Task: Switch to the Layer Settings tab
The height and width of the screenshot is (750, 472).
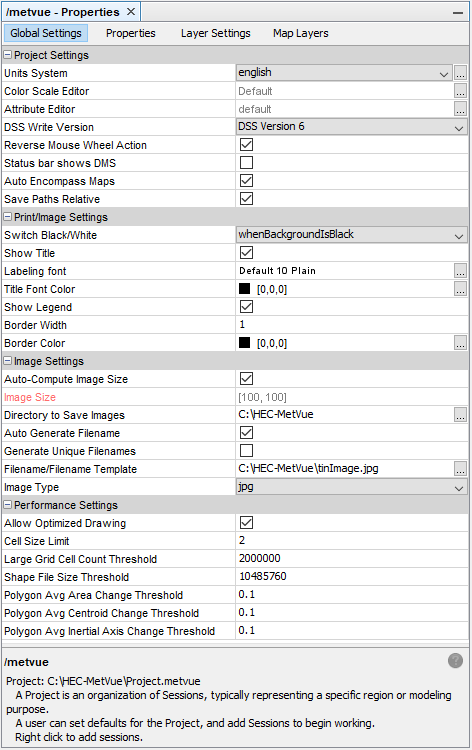Action: (x=216, y=33)
